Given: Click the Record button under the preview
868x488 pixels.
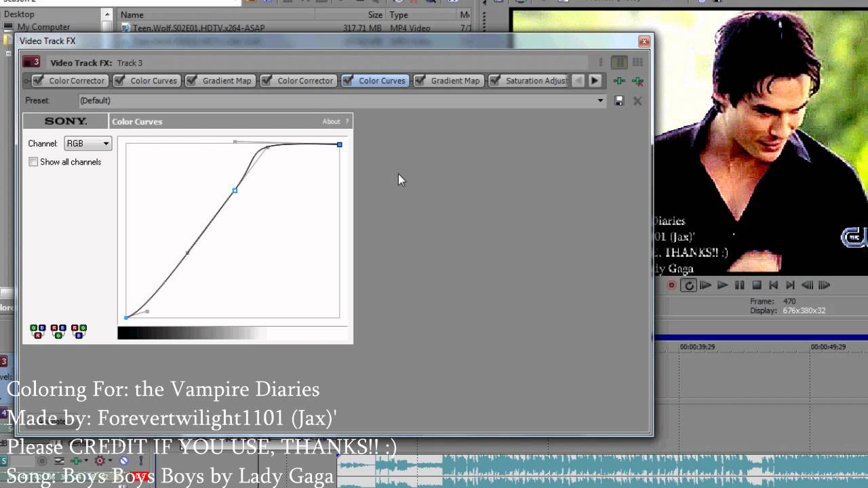Looking at the screenshot, I should pyautogui.click(x=671, y=285).
